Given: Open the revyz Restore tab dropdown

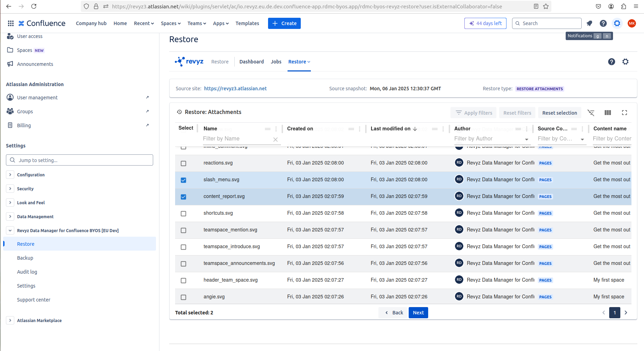Looking at the screenshot, I should [299, 62].
